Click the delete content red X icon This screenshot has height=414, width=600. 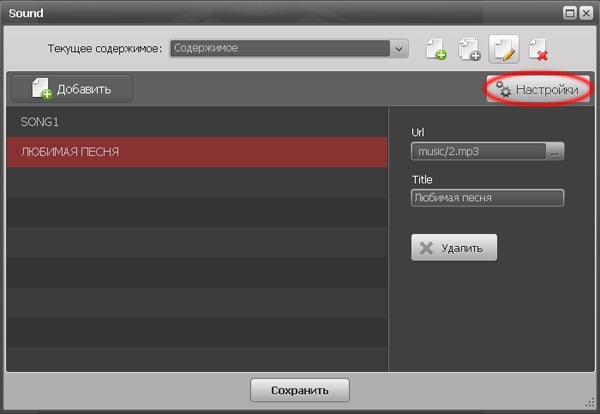(x=538, y=48)
